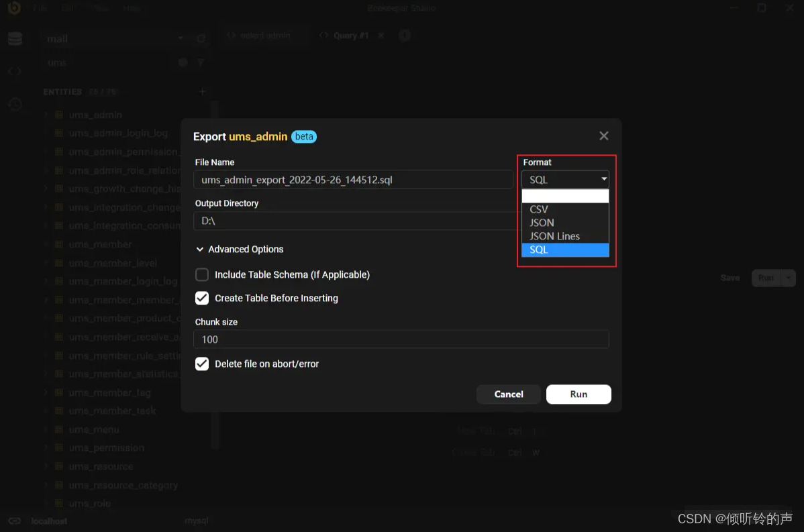
Task: Expand the ums_member table node
Action: click(46, 244)
